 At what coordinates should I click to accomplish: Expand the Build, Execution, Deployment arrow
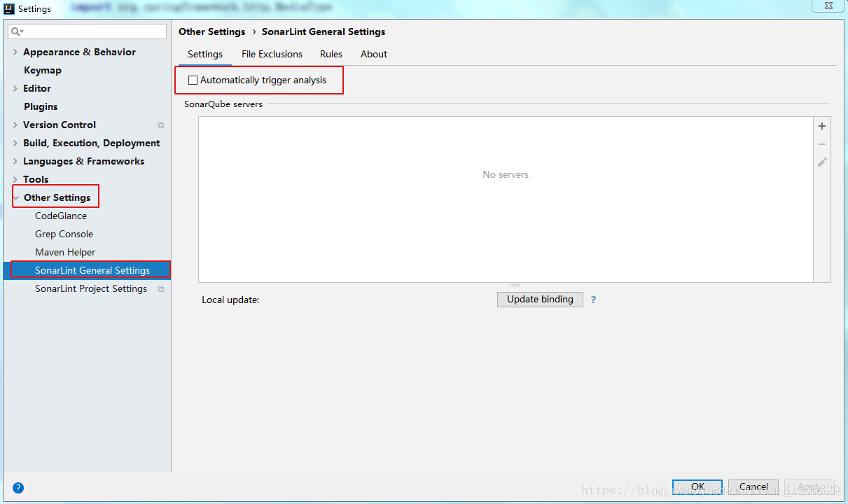(x=15, y=143)
